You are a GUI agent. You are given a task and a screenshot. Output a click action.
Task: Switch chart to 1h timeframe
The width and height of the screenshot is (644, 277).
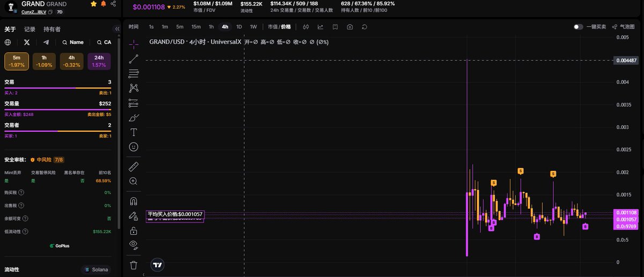(211, 27)
